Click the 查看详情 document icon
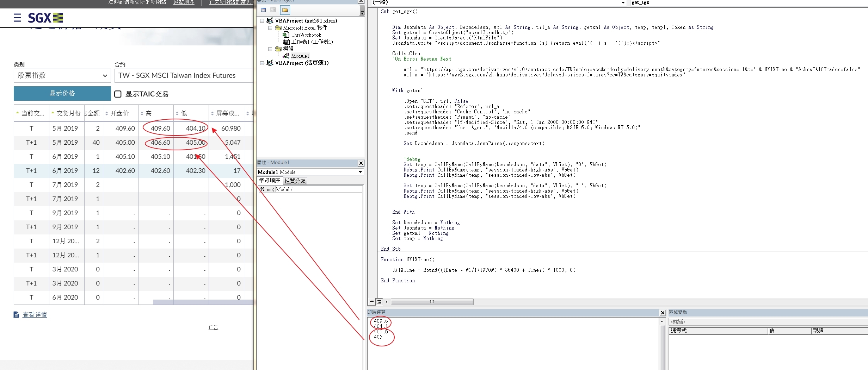The height and width of the screenshot is (370, 868). click(16, 315)
